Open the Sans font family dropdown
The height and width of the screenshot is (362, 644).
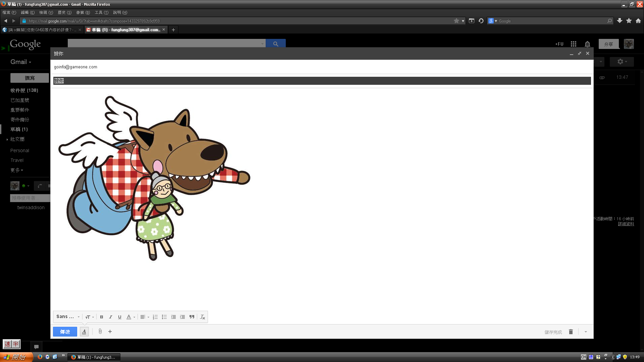[68, 317]
